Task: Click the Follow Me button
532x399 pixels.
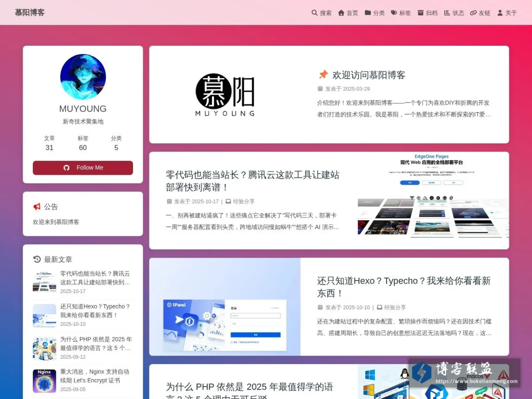Action: coord(83,168)
